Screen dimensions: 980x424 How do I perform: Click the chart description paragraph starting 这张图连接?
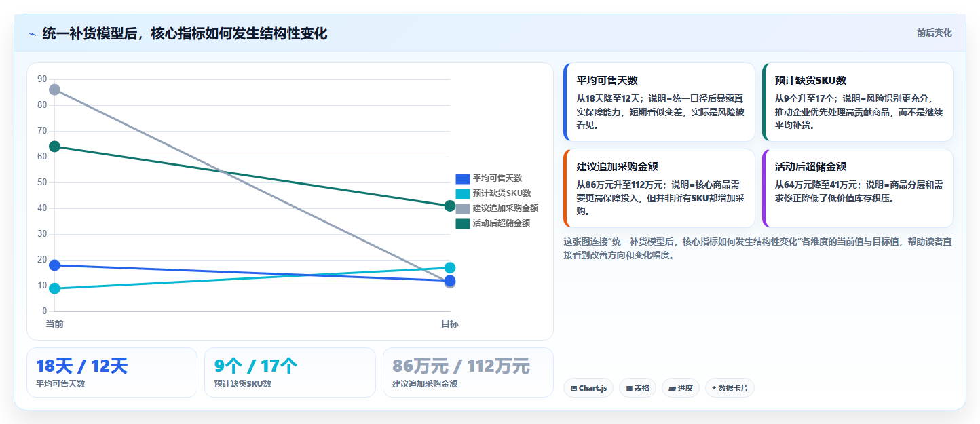click(x=757, y=248)
